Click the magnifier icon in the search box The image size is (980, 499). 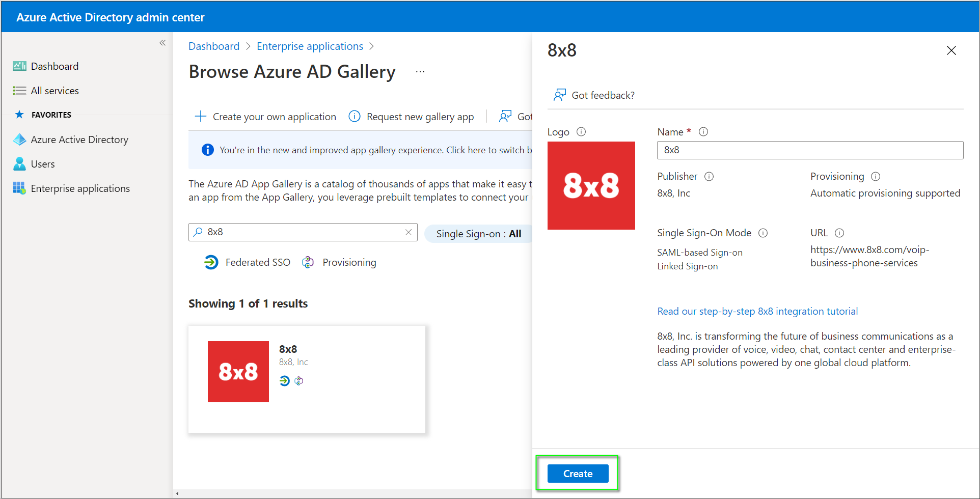(x=198, y=232)
